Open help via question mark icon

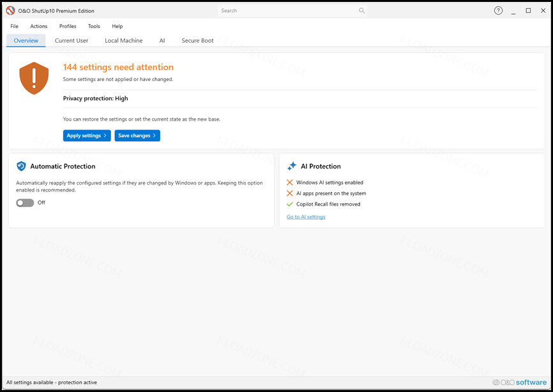[498, 11]
